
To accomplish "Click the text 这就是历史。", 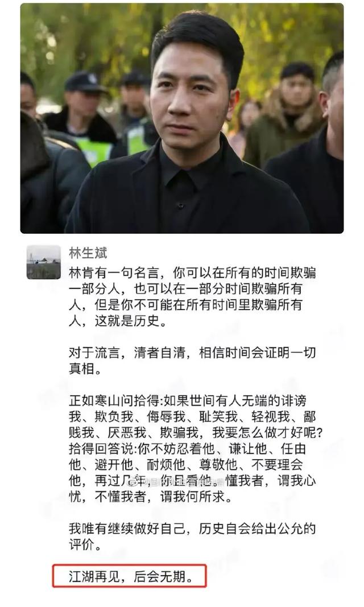I will pos(131,321).
